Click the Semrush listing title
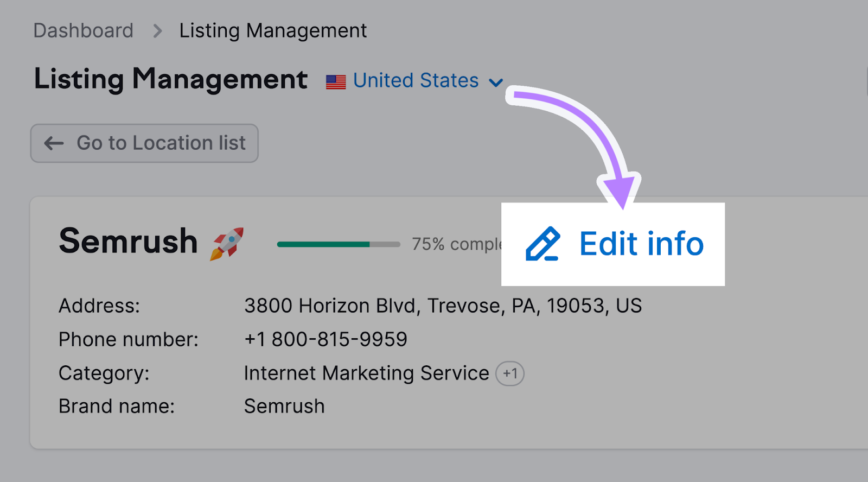The image size is (868, 482). [128, 241]
